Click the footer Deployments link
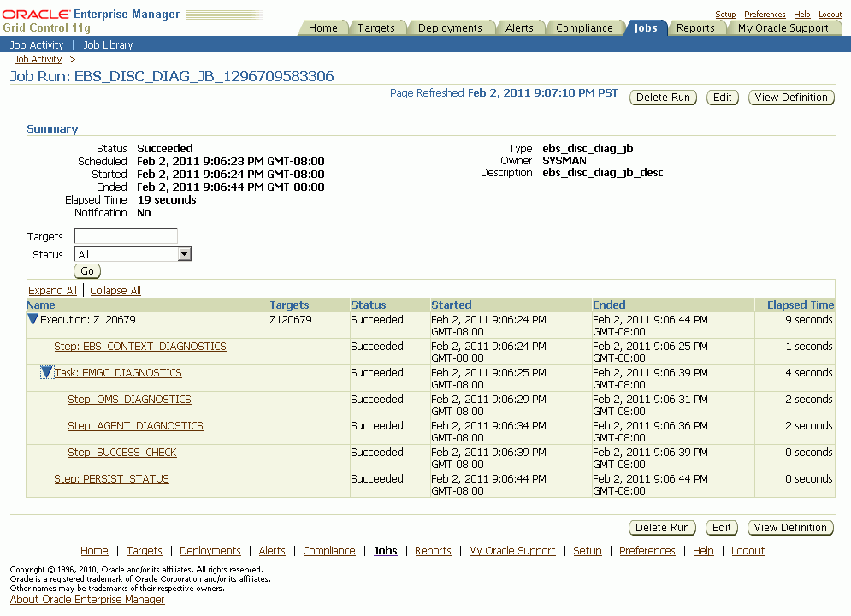 coord(210,551)
